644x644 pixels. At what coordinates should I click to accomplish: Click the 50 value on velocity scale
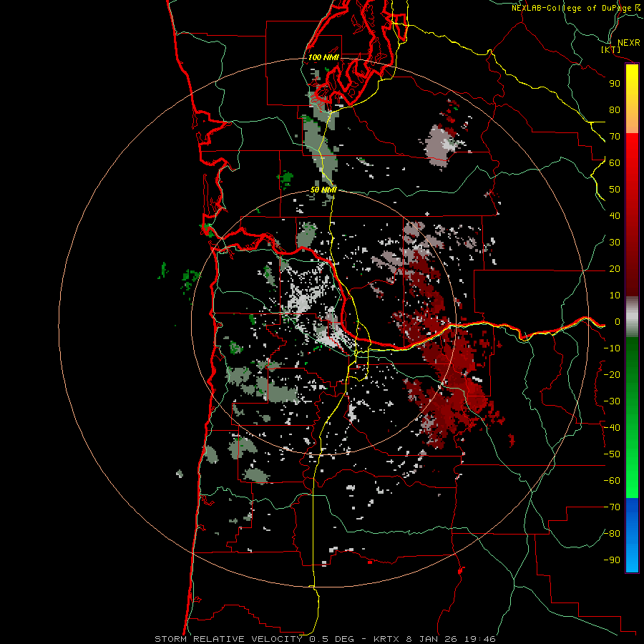tap(615, 190)
